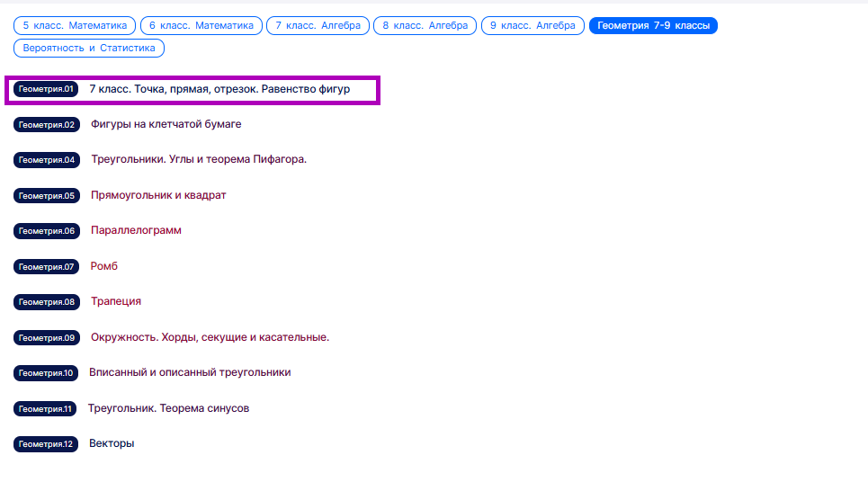Click the Геометрия.09 badge
Image resolution: width=868 pixels, height=482 pixels.
47,337
